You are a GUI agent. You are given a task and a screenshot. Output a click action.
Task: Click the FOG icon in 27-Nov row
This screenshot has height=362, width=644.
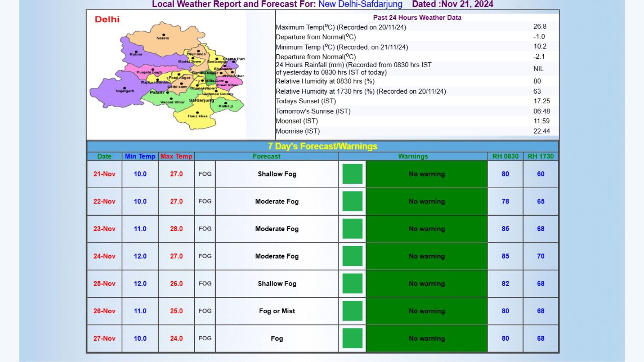pos(205,338)
